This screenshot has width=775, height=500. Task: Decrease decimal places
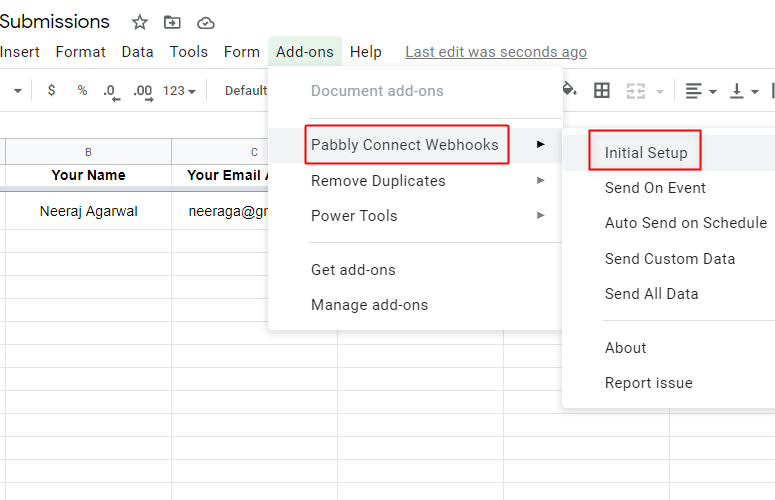pos(111,92)
